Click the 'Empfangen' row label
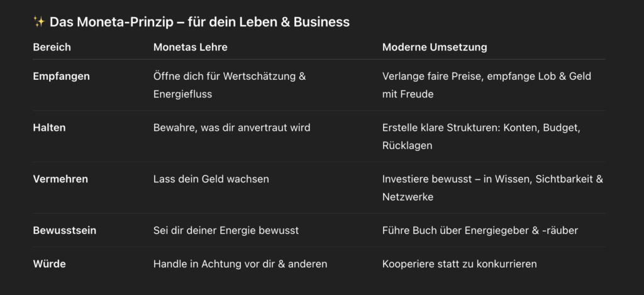The image size is (644, 295). [x=61, y=76]
